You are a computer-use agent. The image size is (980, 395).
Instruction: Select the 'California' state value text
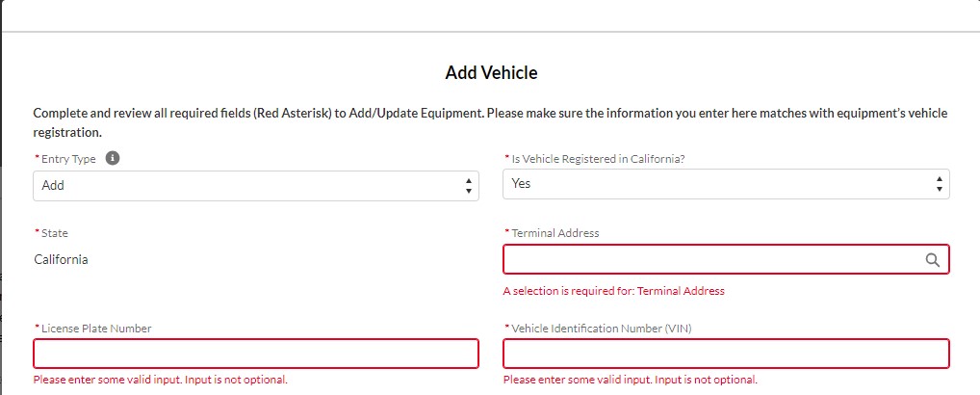point(61,259)
